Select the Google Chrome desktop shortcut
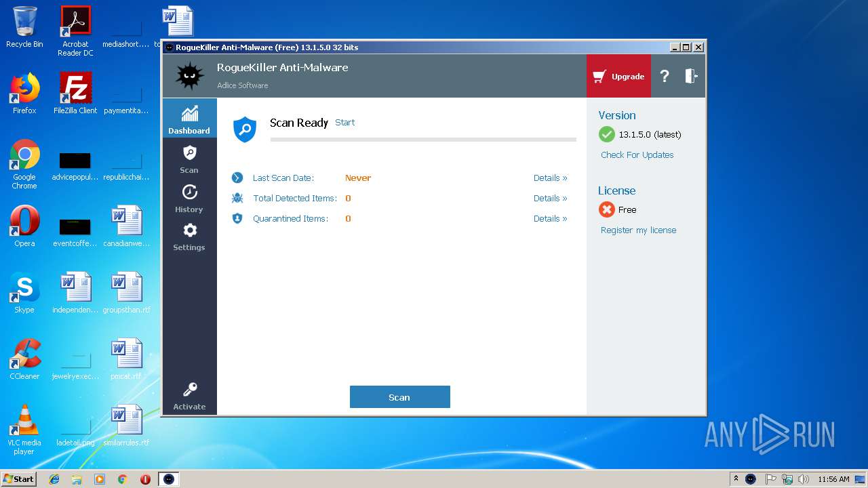 click(24, 165)
